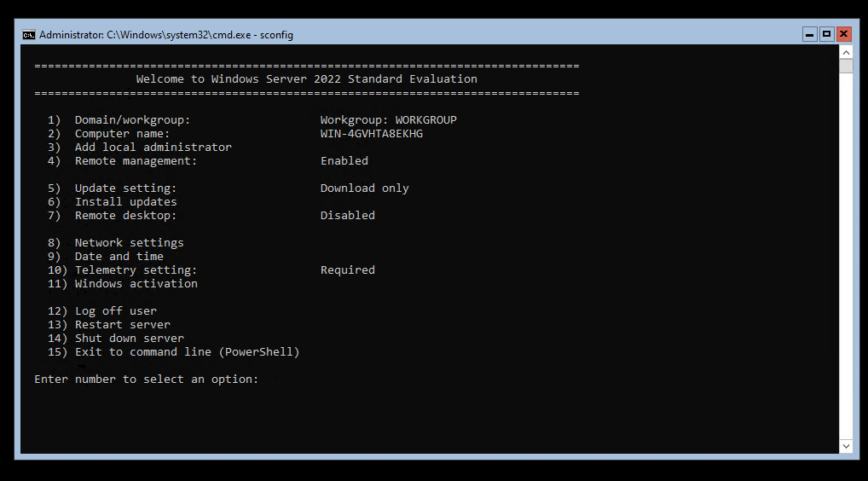Click the 'Download only' value
Viewport: 868px width, 481px height.
364,188
